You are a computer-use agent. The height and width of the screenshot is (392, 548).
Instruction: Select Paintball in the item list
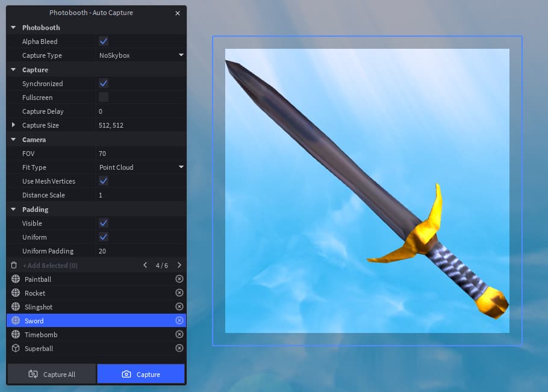(96, 279)
